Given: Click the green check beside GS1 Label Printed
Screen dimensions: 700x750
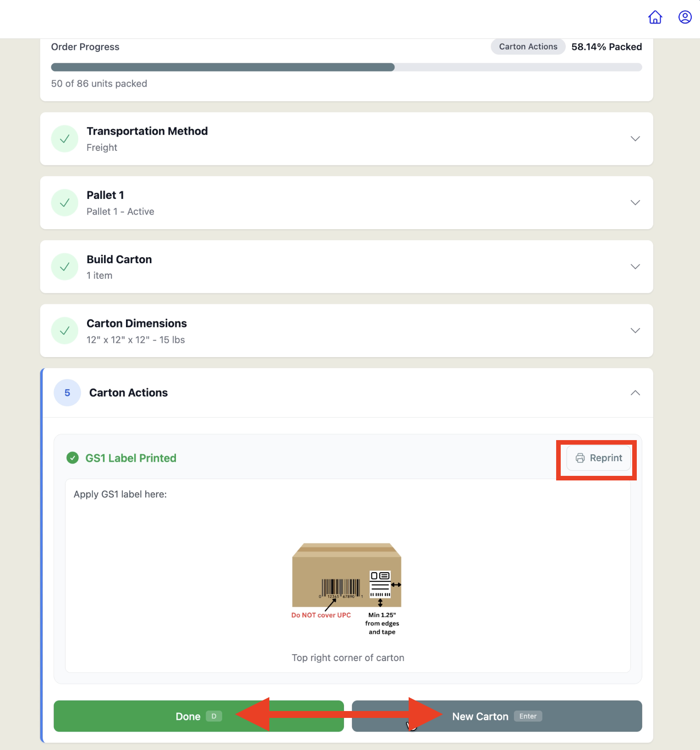Looking at the screenshot, I should coord(72,458).
